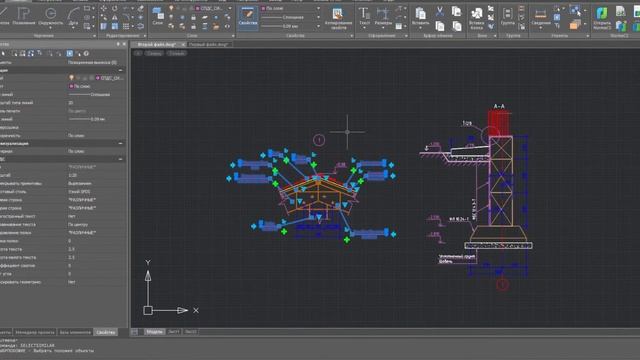Switch to the Первый файл.dwg document tab
Image resolution: width=640 pixels, height=360 pixels.
point(208,44)
